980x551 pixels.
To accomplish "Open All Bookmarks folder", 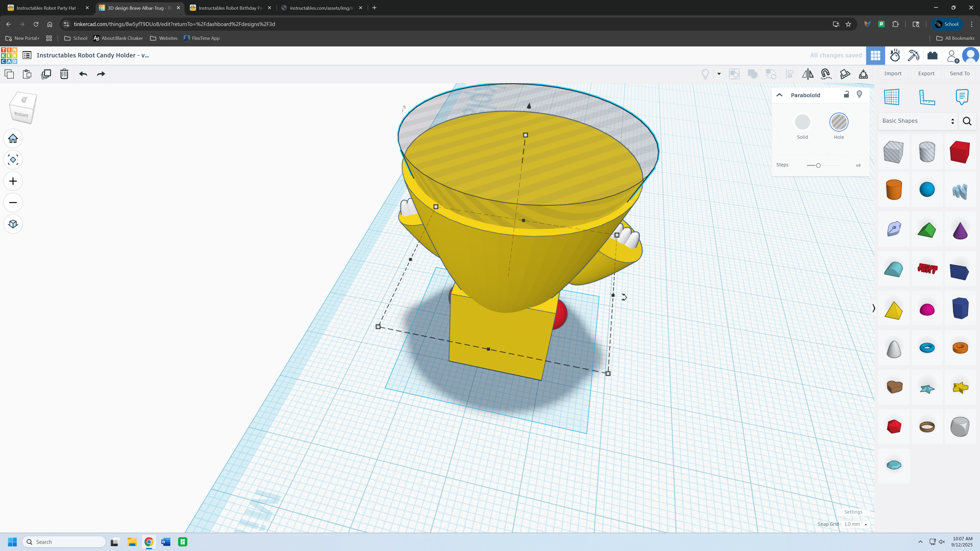I will (x=955, y=38).
